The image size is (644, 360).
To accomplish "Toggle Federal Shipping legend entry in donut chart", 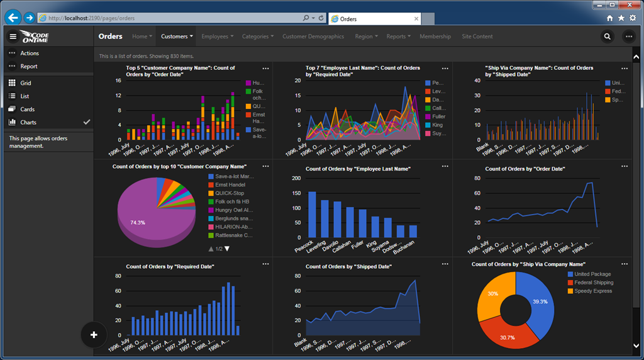I will point(593,283).
